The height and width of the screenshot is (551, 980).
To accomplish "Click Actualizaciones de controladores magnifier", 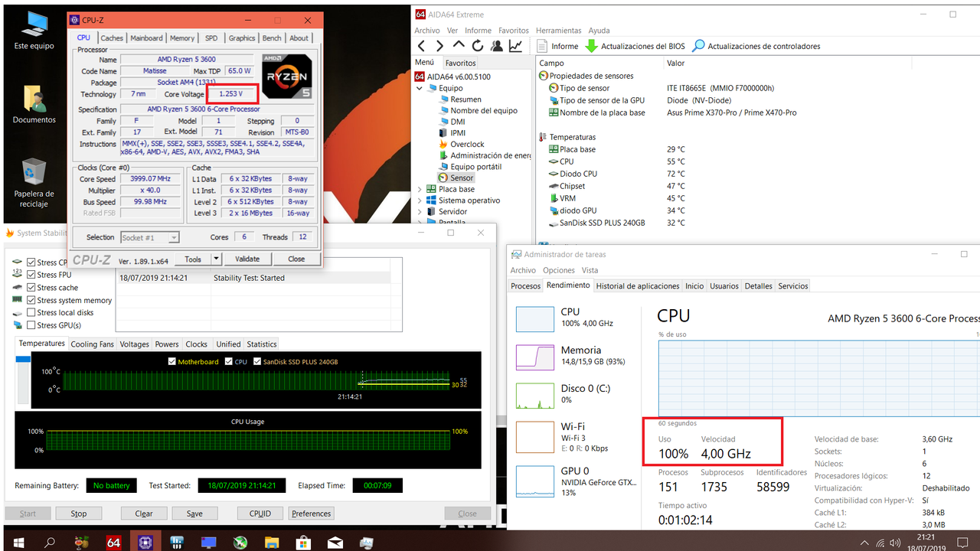I will [698, 46].
